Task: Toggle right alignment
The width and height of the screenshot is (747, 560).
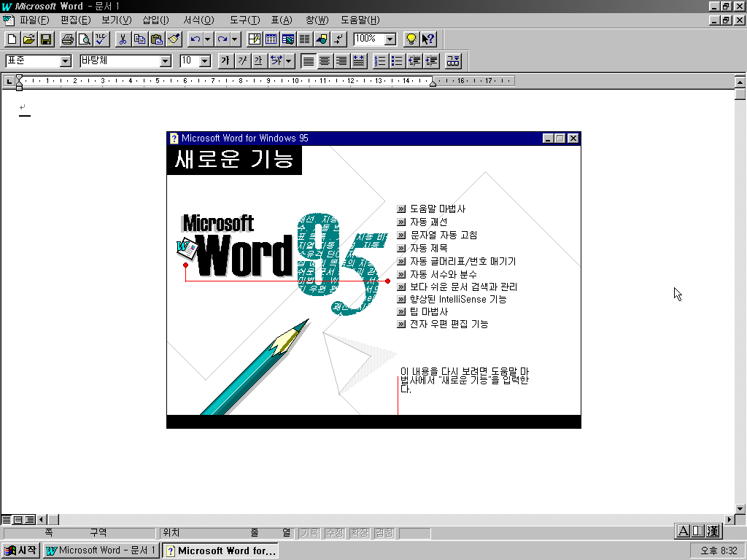Action: [341, 61]
